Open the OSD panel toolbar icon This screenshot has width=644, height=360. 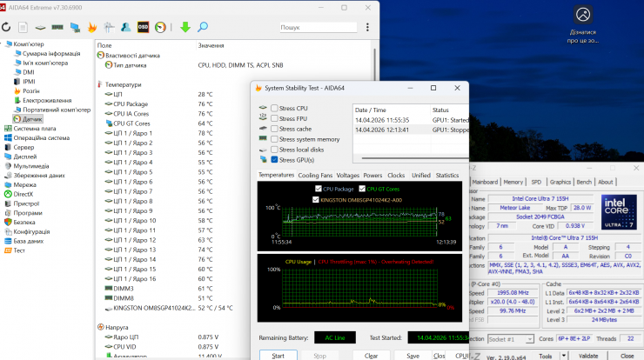click(x=143, y=27)
